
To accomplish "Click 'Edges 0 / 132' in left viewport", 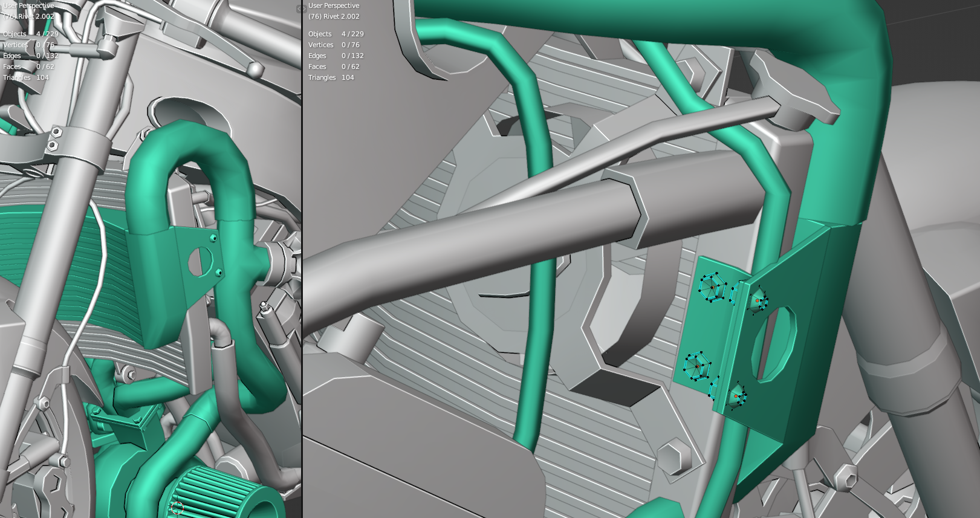I will coord(31,56).
